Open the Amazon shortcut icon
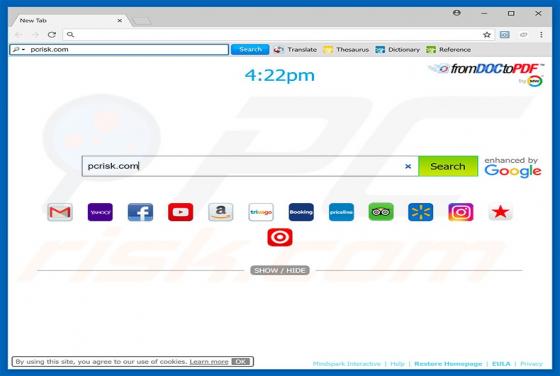The height and width of the screenshot is (376, 560). 221,212
